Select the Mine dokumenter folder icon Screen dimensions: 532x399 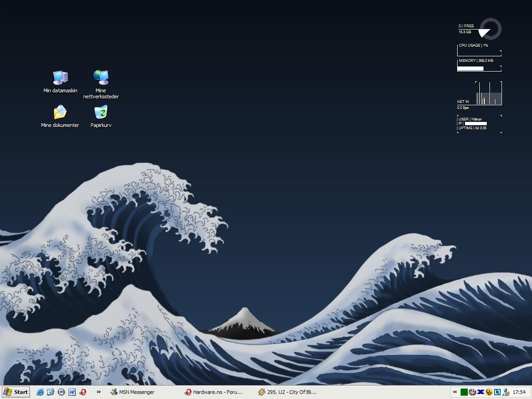60,116
